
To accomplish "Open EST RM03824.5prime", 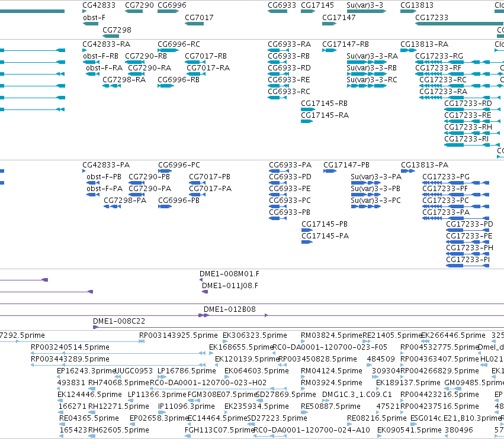I will [332, 335].
